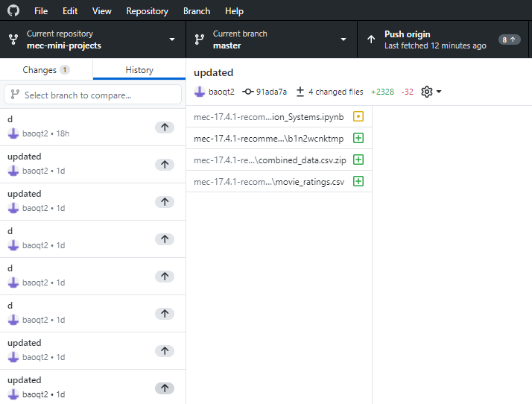Click baoqt2 avatar in commit header

click(x=200, y=92)
